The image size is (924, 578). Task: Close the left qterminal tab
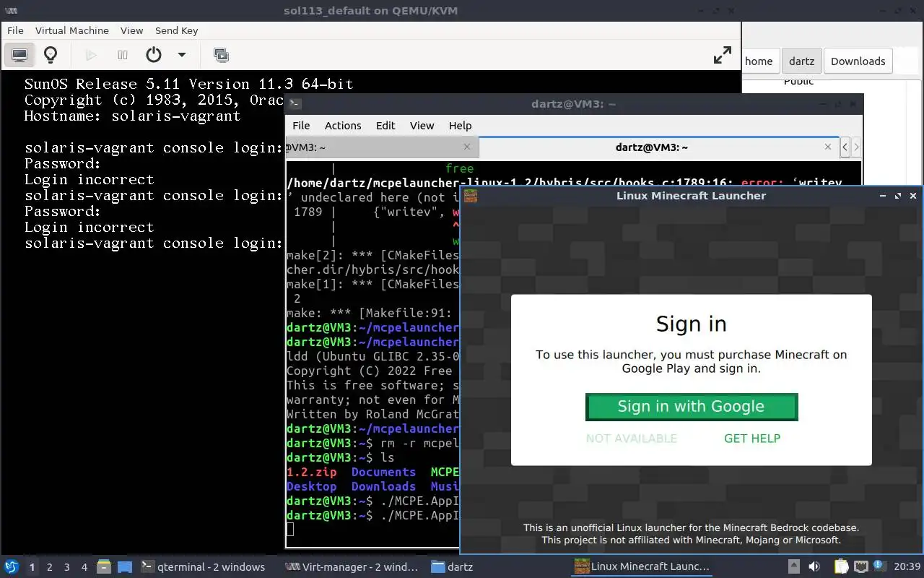pos(466,147)
